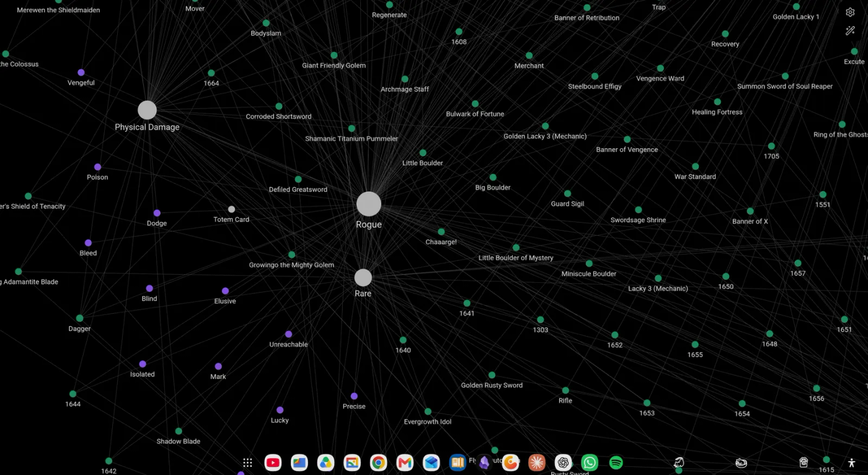Click the Guard Sigil node

click(567, 193)
